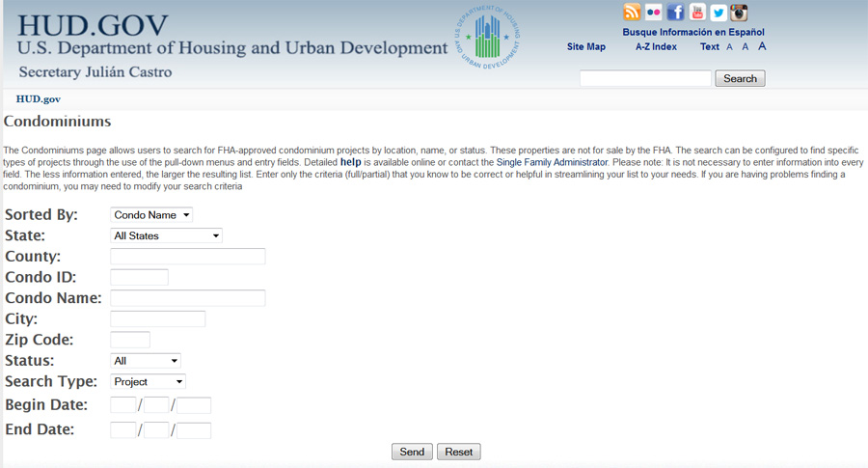Open the State dropdown
The height and width of the screenshot is (468, 868).
coord(166,236)
